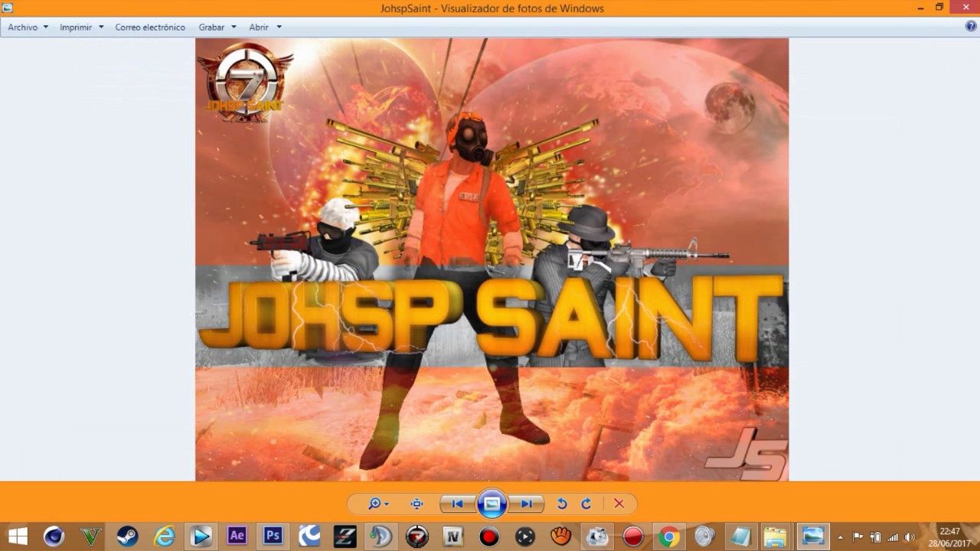Image resolution: width=980 pixels, height=551 pixels.
Task: Start the slideshow with the center button
Action: point(492,504)
